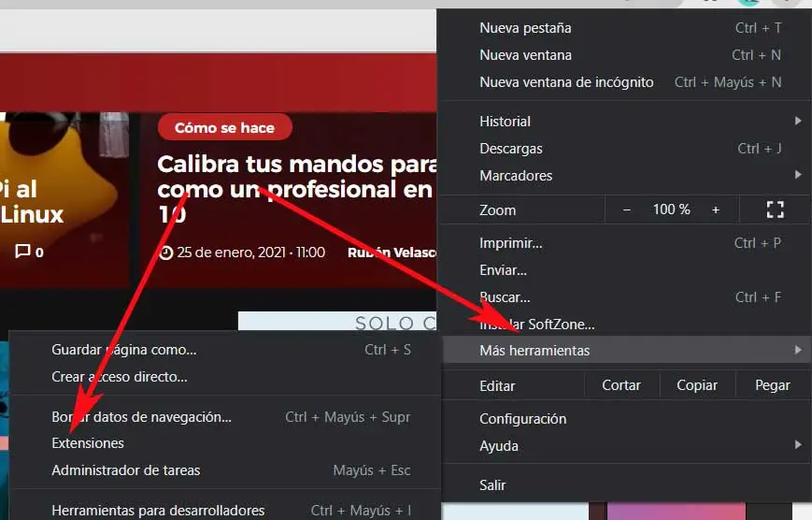Open the Ayuda submenu
The width and height of the screenshot is (812, 520).
624,446
